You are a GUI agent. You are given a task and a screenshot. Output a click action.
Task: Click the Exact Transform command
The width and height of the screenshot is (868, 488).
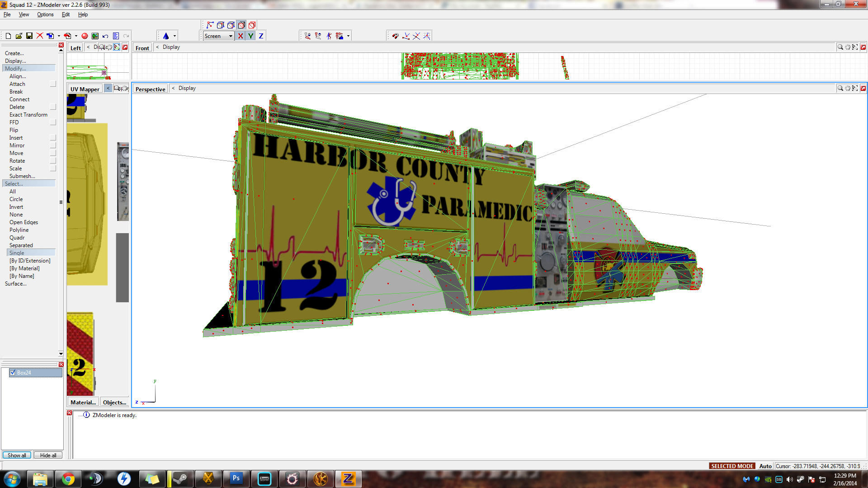coord(28,115)
